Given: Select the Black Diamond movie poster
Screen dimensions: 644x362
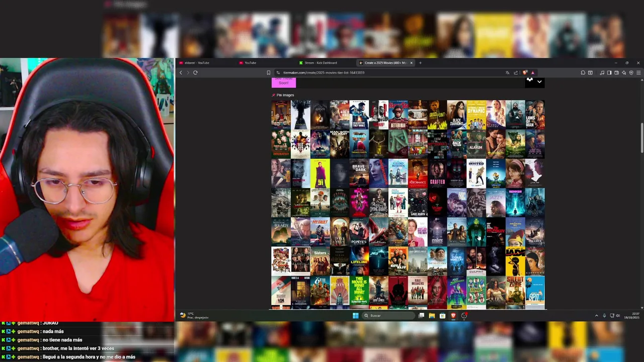Looking at the screenshot, I should (x=456, y=115).
